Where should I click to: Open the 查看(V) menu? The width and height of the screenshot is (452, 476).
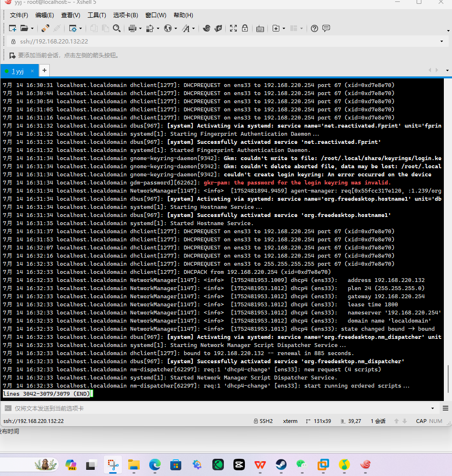70,15
